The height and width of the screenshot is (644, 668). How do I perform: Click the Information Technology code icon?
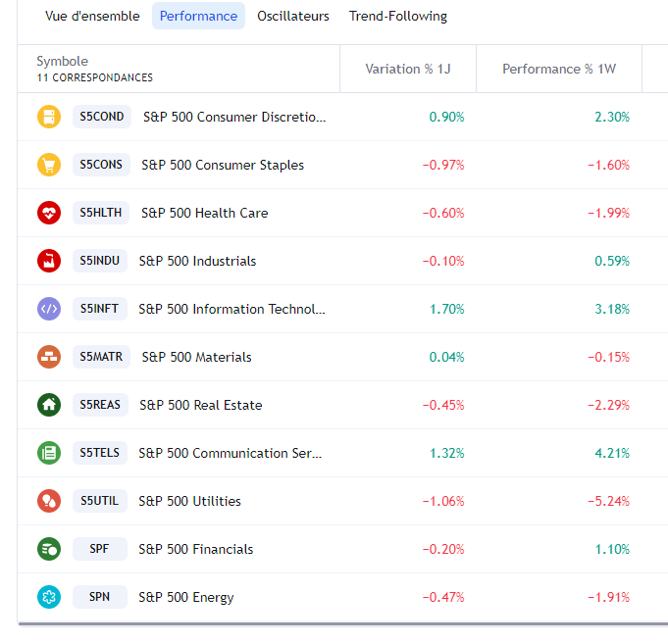pyautogui.click(x=49, y=309)
